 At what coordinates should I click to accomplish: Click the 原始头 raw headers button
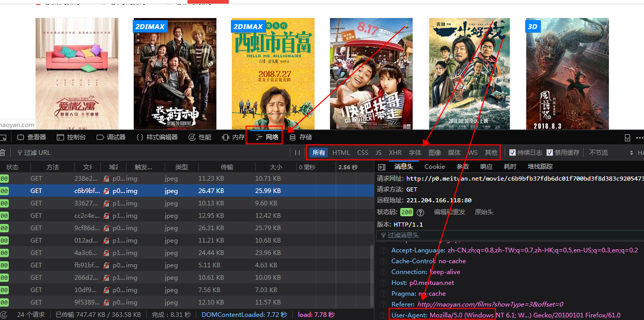click(x=484, y=212)
